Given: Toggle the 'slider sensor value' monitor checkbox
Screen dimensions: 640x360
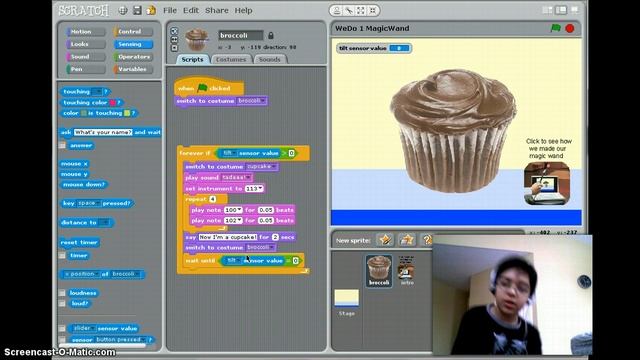Looking at the screenshot, I should (x=62, y=329).
